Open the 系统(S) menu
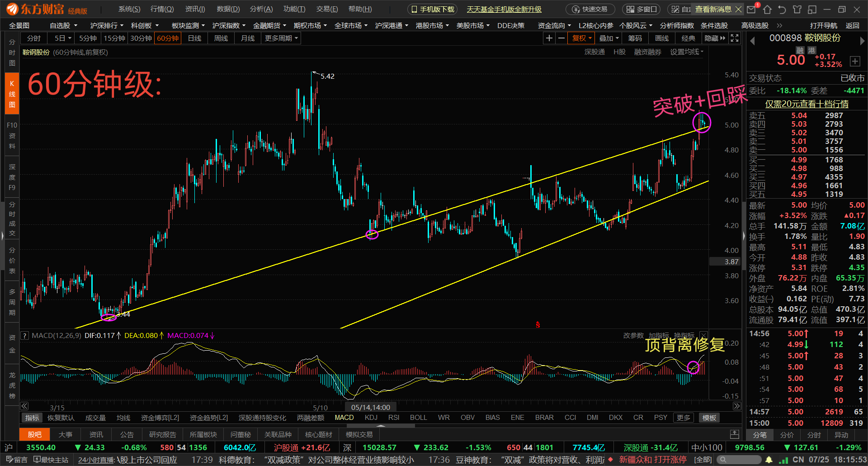Image resolution: width=868 pixels, height=466 pixels. [x=129, y=9]
